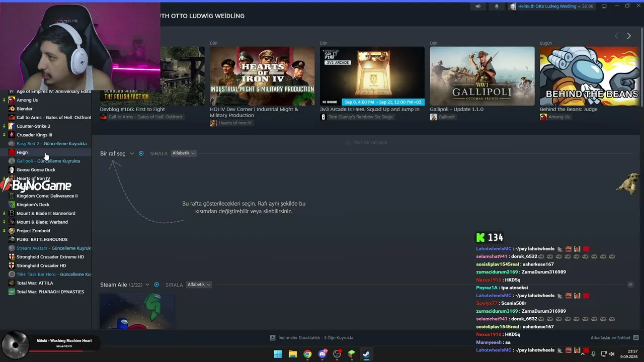Viewport: 644px width, 362px height.
Task: Select 'Call to Arms - Gates of Hell: Ostfront' in library
Action: click(x=54, y=118)
